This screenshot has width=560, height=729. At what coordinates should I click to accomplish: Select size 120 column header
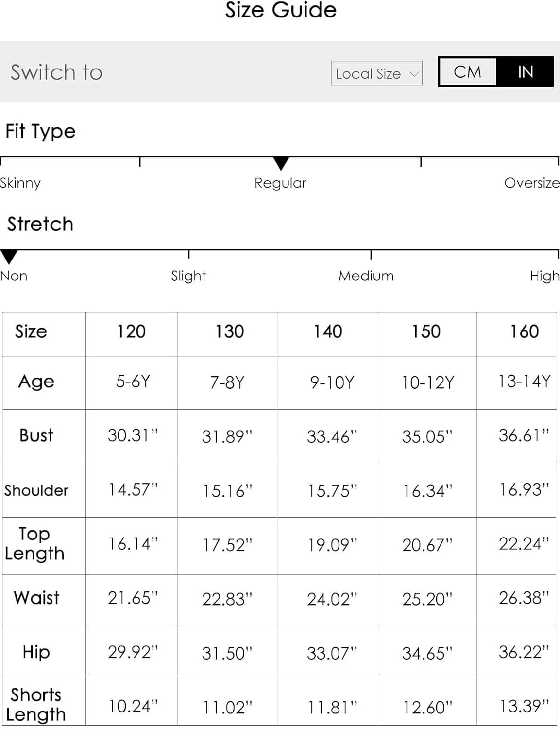(131, 331)
